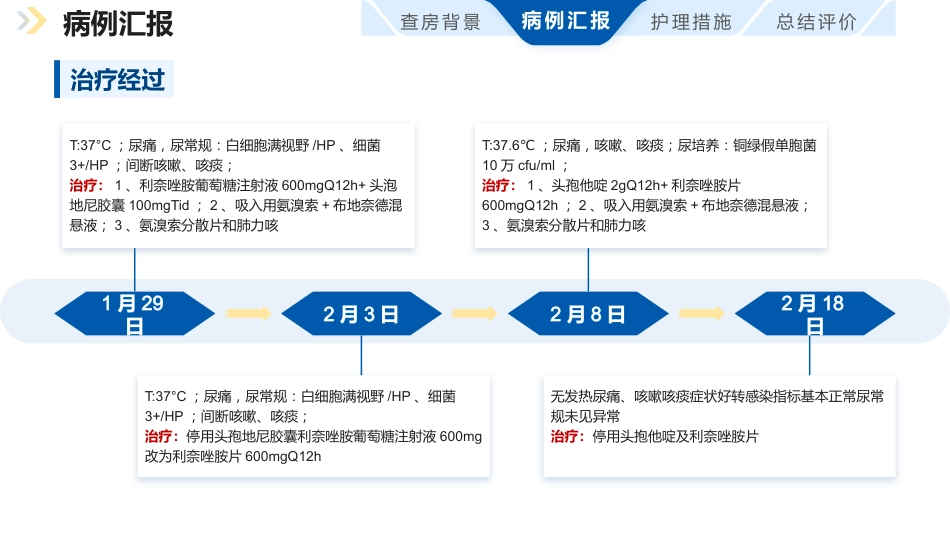Click red 治疗 label before 停用头孢他啶及利奈唑胺片
The image size is (950, 535).
(567, 436)
